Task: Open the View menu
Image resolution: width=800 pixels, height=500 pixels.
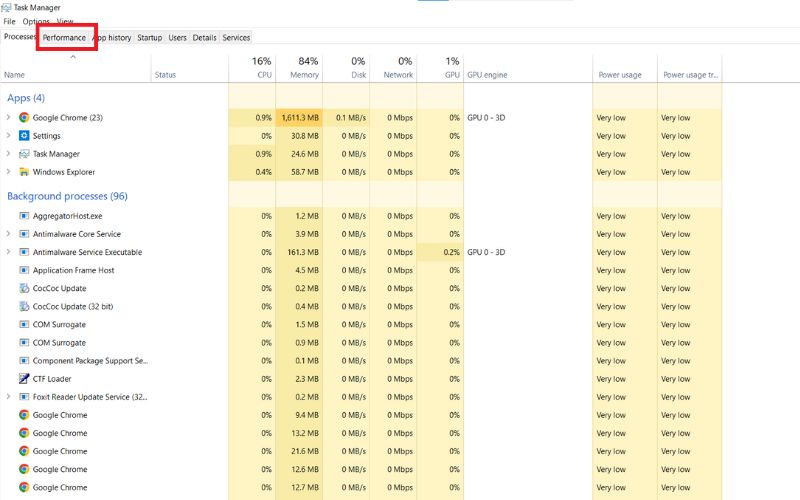Action: coord(65,21)
